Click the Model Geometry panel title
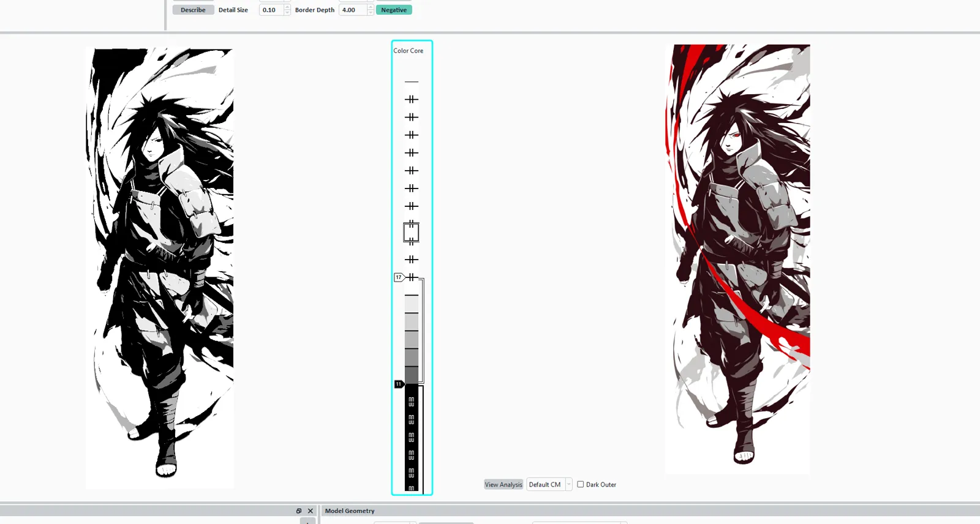Image resolution: width=980 pixels, height=524 pixels. (350, 511)
